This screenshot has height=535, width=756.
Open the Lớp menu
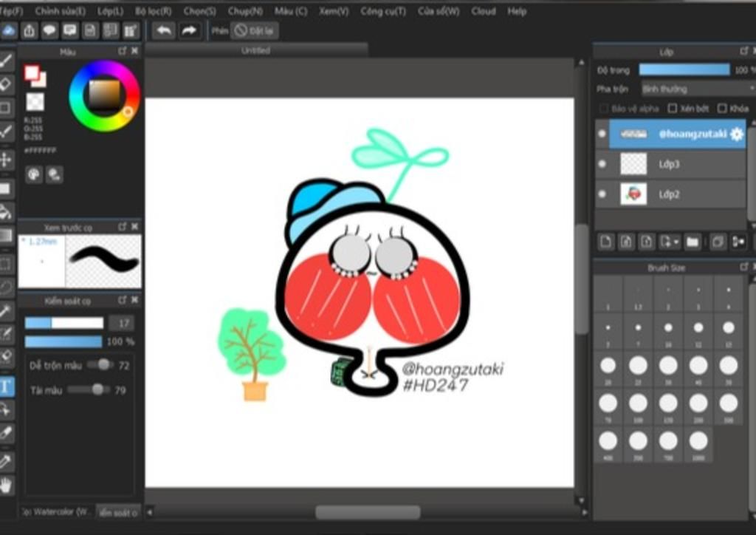point(110,10)
